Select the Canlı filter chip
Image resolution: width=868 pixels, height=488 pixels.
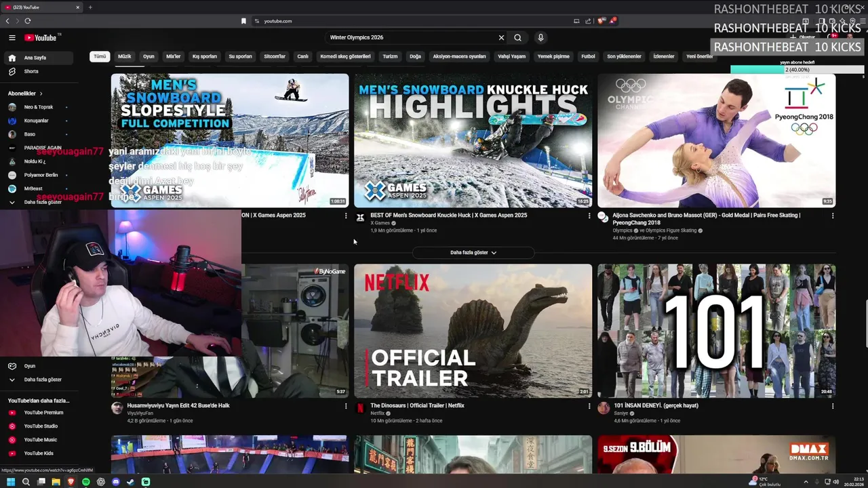303,56
